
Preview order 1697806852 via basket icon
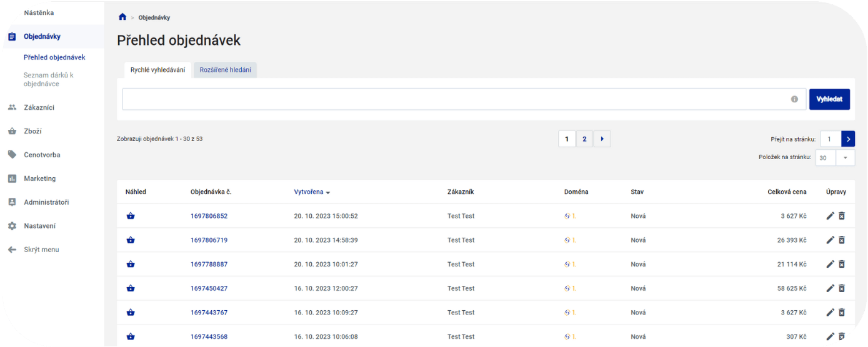pos(131,216)
